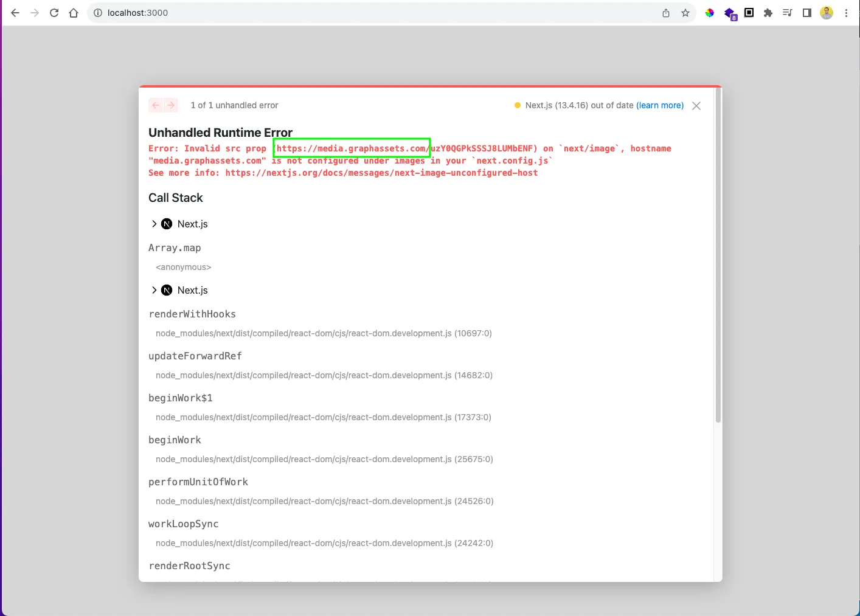Open react-dom file path at 25675:0
860x616 pixels.
324,459
